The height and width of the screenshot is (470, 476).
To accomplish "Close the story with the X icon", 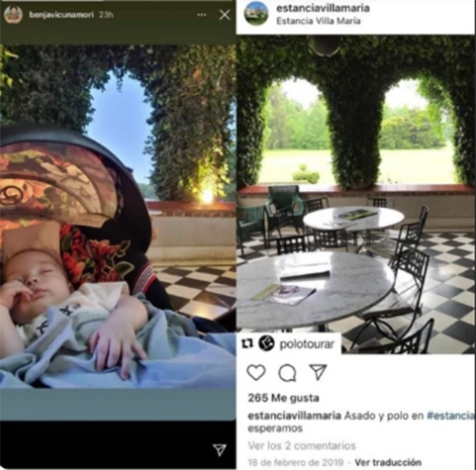I will coord(225,15).
